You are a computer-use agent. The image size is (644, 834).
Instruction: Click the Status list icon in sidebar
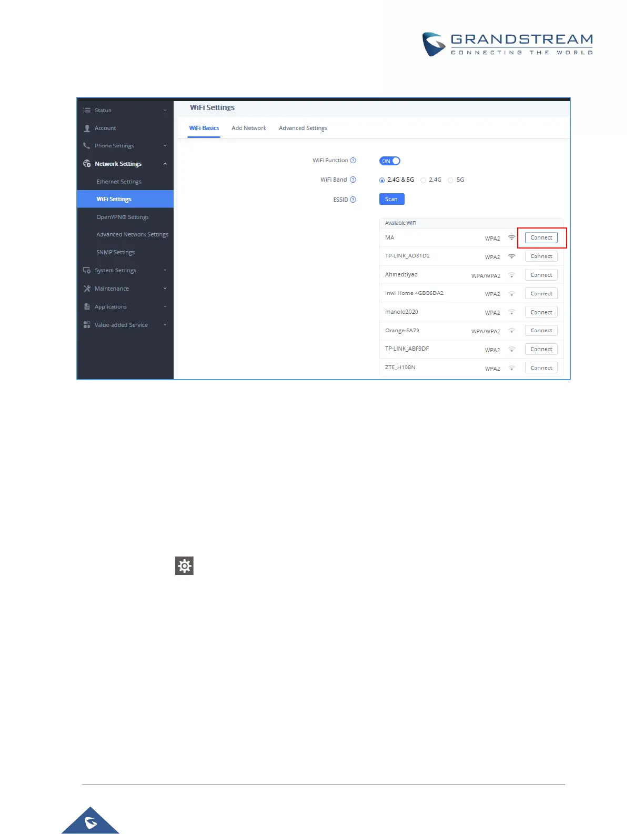(87, 111)
